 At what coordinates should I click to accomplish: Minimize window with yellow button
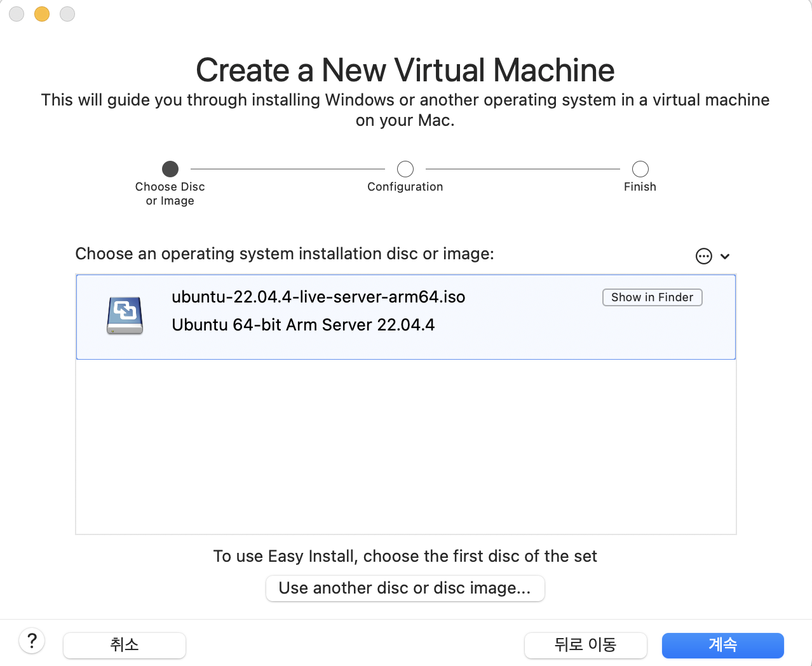(x=42, y=14)
